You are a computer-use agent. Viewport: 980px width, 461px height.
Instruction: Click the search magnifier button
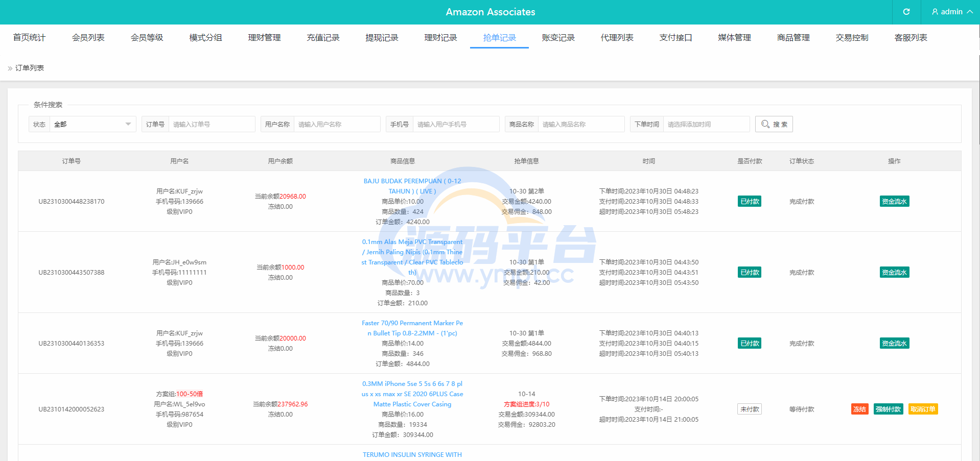[774, 124]
